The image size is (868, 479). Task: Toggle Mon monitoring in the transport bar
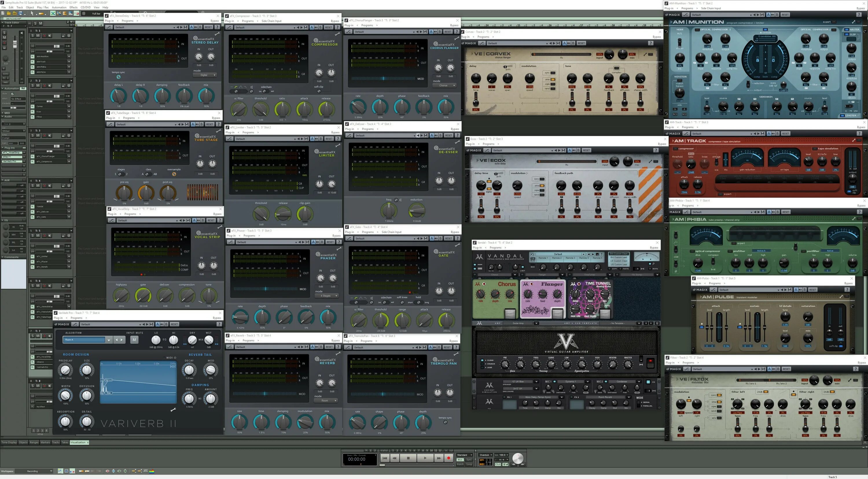(x=460, y=460)
